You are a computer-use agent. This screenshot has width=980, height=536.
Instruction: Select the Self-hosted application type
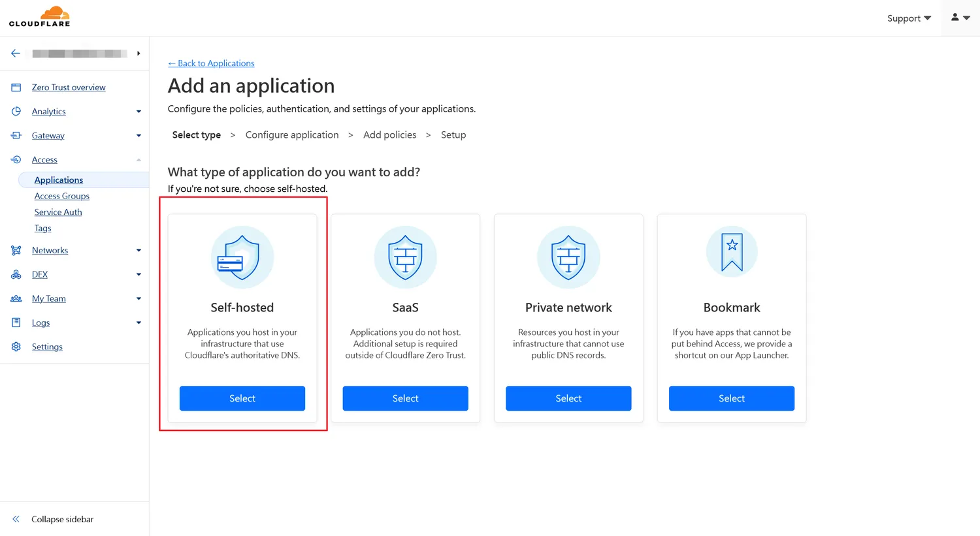242,398
